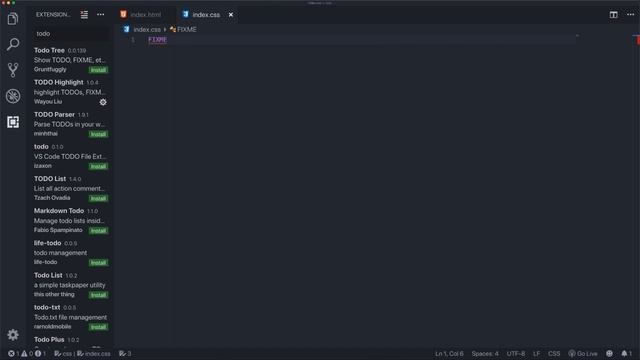The width and height of the screenshot is (640, 360).
Task: Change indentation via Spaces: 4
Action: point(485,353)
